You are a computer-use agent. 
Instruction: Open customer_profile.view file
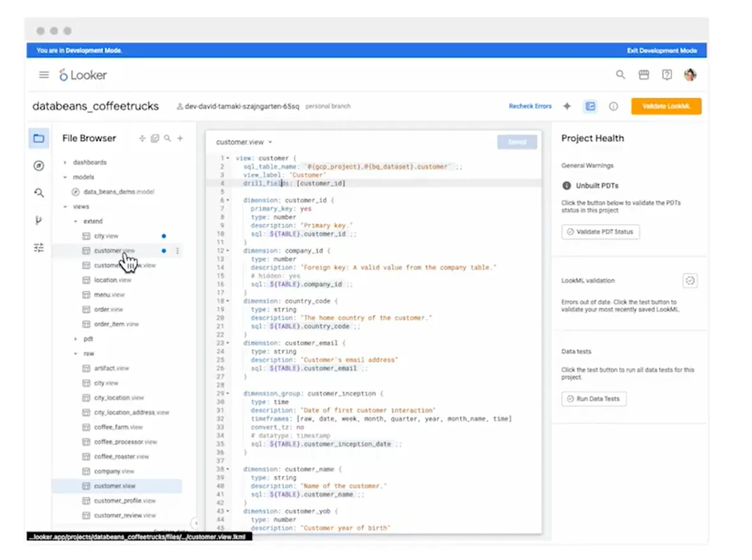pyautogui.click(x=125, y=501)
